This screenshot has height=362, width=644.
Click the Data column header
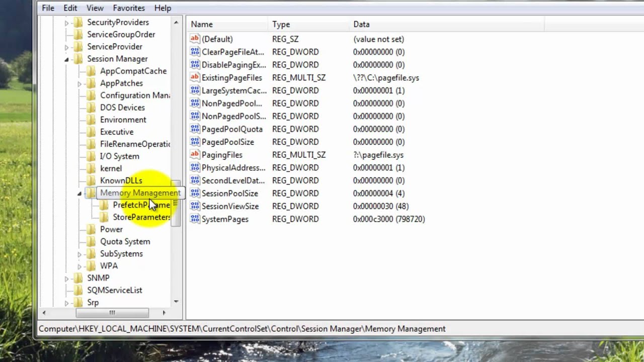click(x=361, y=24)
